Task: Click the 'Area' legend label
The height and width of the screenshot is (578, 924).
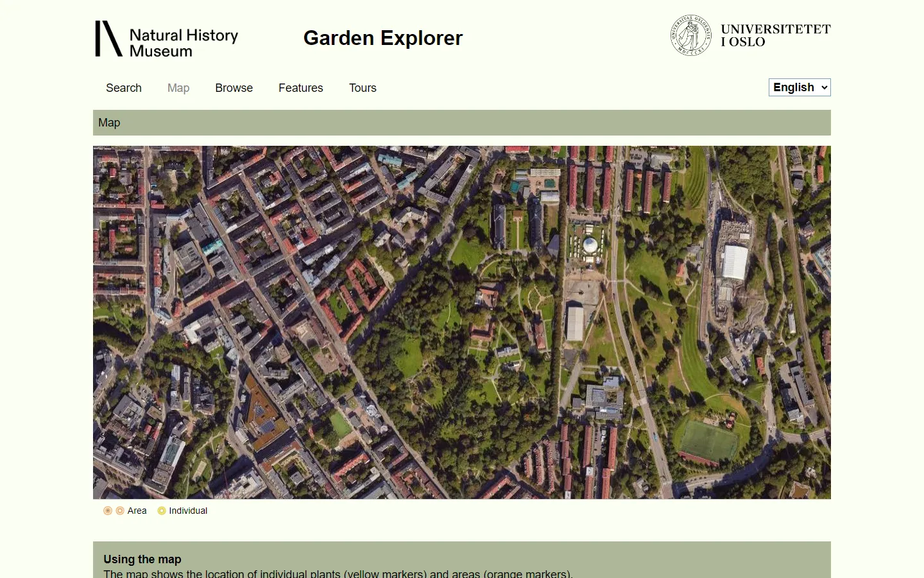Action: point(137,511)
